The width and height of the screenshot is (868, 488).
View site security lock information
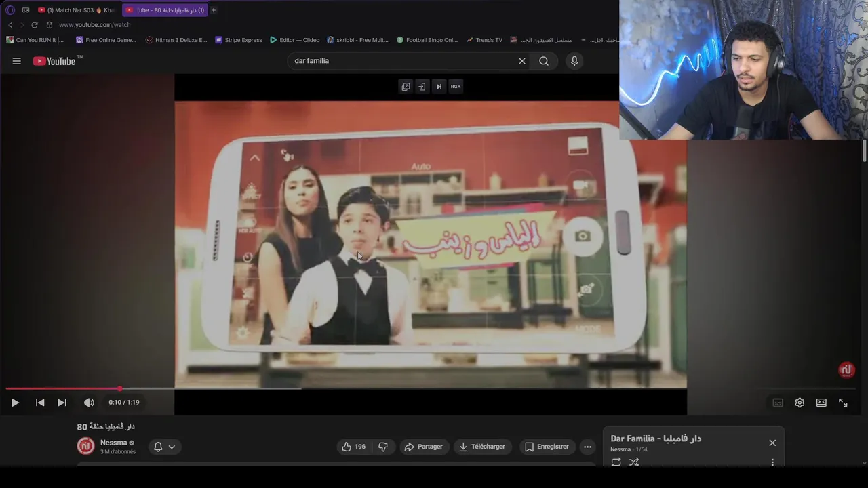49,25
